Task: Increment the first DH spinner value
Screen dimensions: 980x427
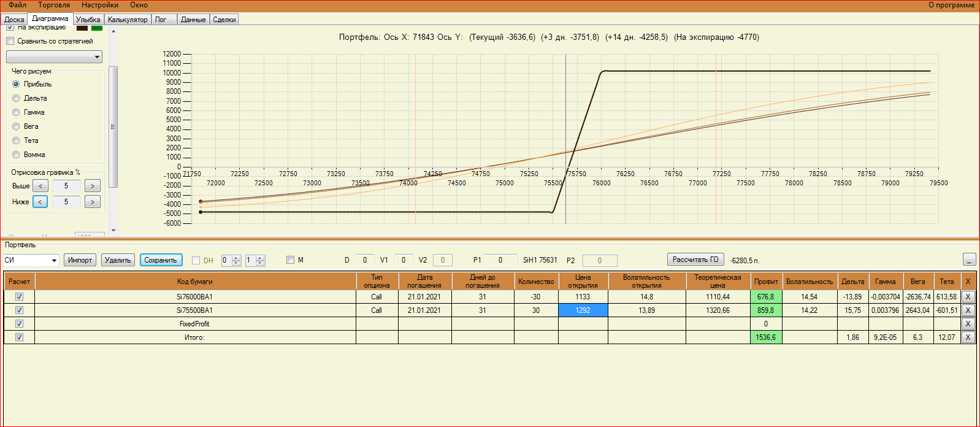Action: tap(236, 258)
